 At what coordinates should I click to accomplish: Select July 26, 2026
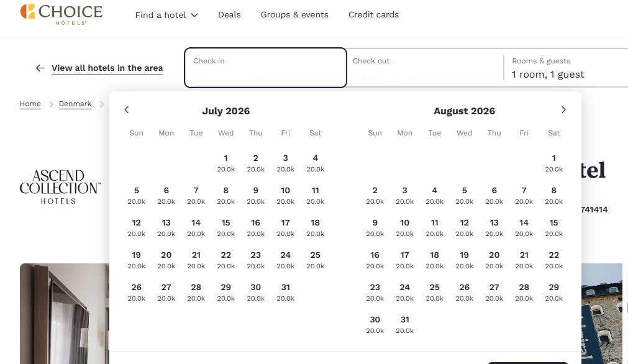pyautogui.click(x=137, y=293)
